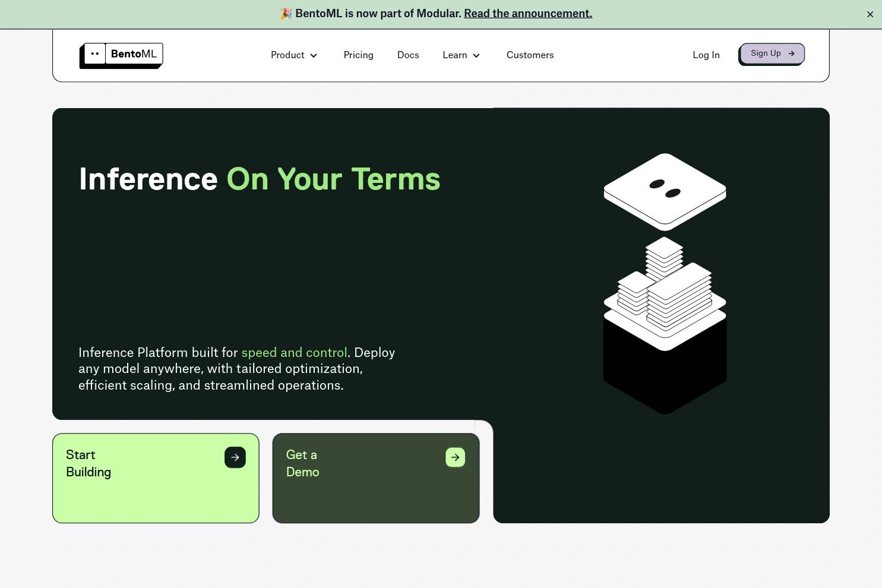882x588 pixels.
Task: Click the 'speed and control' highlighted text
Action: point(294,353)
